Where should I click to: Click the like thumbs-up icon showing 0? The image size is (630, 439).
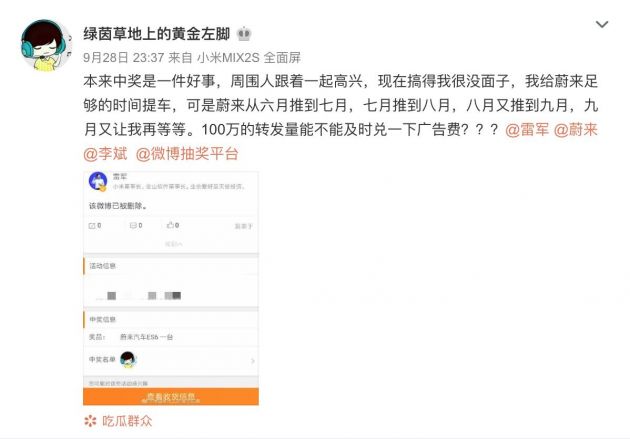(173, 225)
